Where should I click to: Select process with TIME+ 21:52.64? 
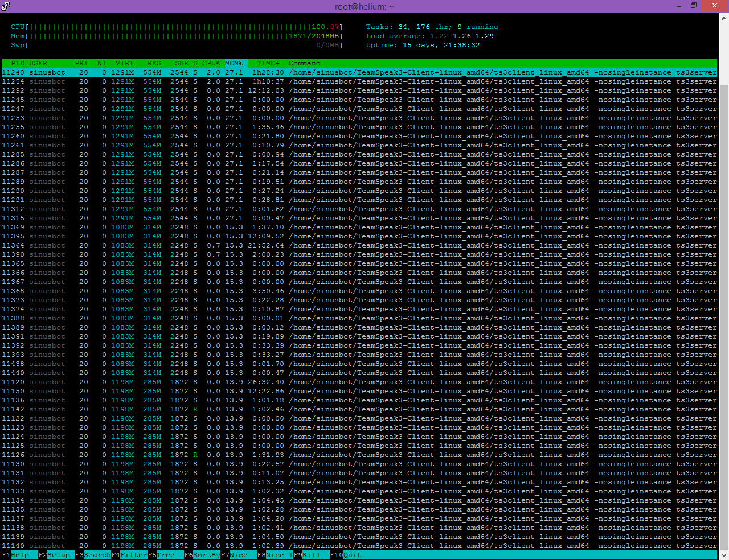[359, 245]
